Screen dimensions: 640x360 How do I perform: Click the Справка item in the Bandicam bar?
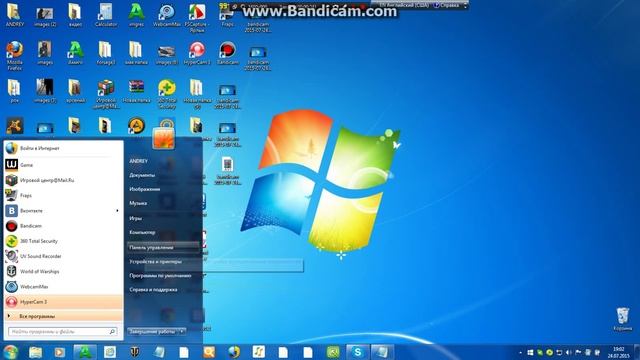pyautogui.click(x=447, y=6)
